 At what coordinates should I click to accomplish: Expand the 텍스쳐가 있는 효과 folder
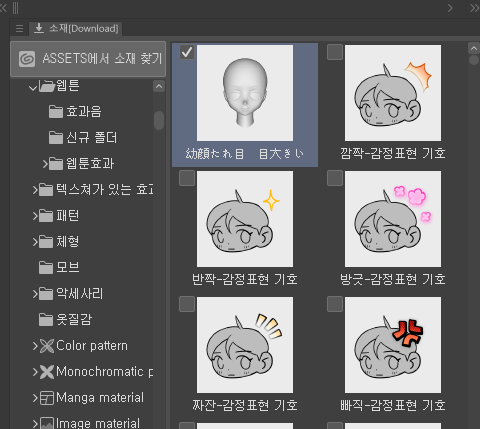click(x=35, y=190)
